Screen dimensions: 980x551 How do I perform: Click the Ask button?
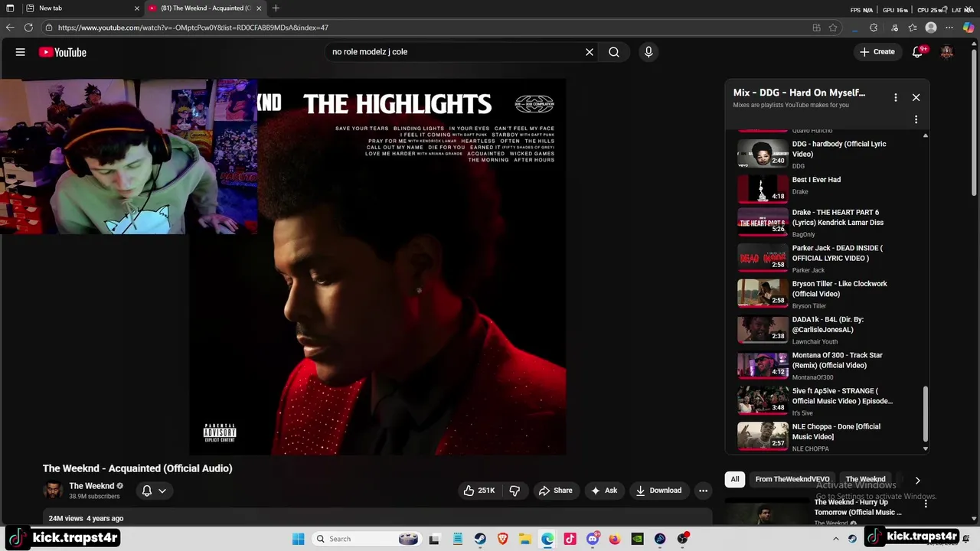pos(603,491)
